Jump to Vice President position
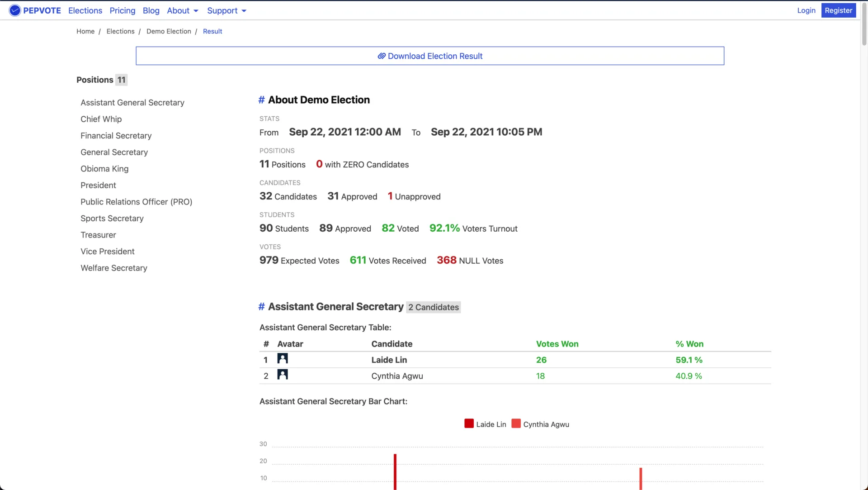Viewport: 868px width, 490px height. click(108, 252)
